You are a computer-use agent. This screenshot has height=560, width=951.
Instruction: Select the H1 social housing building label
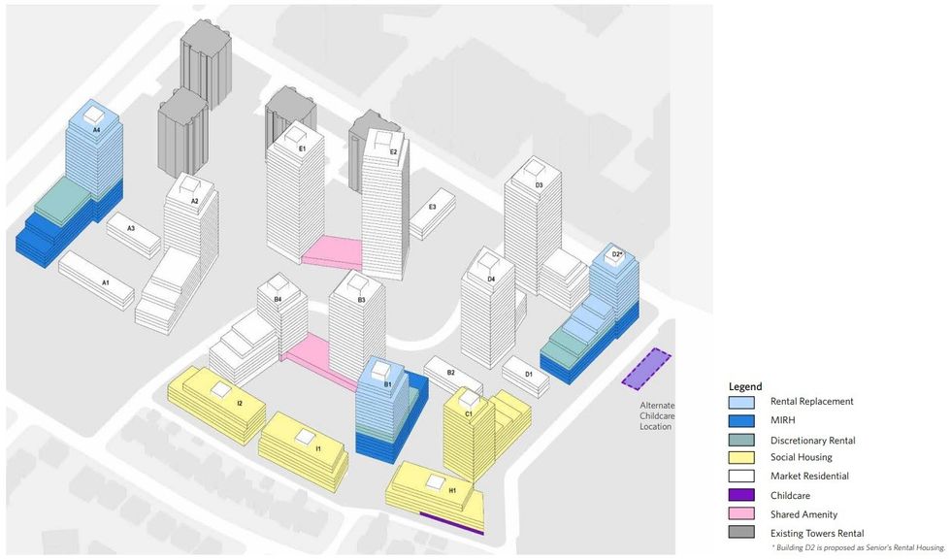pos(452,491)
